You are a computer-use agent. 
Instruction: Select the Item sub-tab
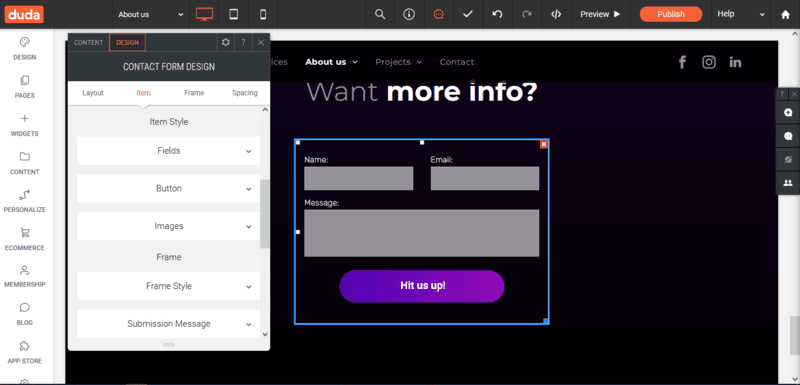pyautogui.click(x=143, y=93)
